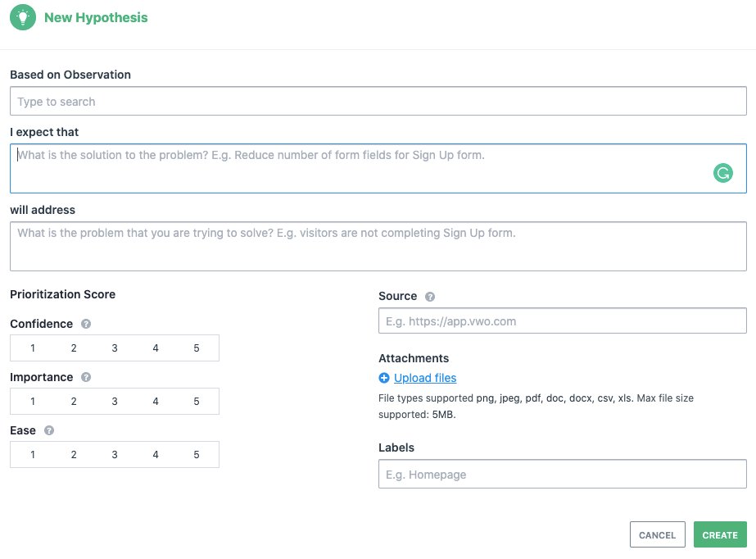
Task: Open Importance help tooltip icon
Action: coord(86,377)
